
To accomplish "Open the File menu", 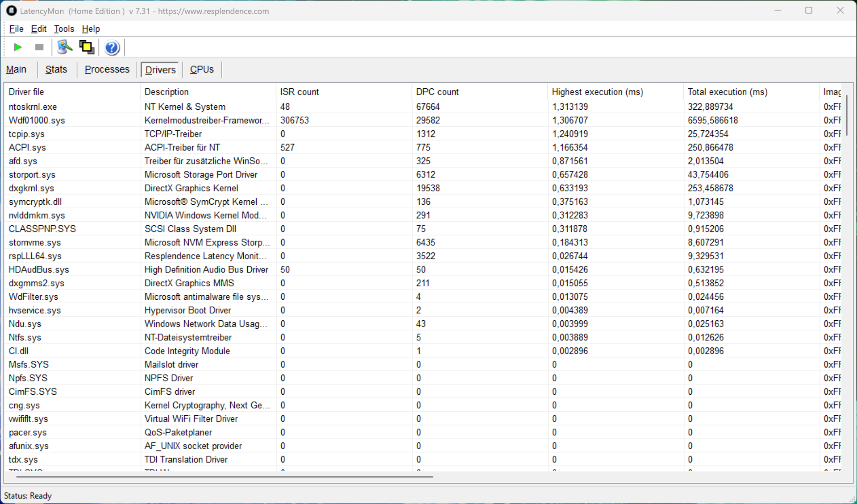I will (x=16, y=29).
